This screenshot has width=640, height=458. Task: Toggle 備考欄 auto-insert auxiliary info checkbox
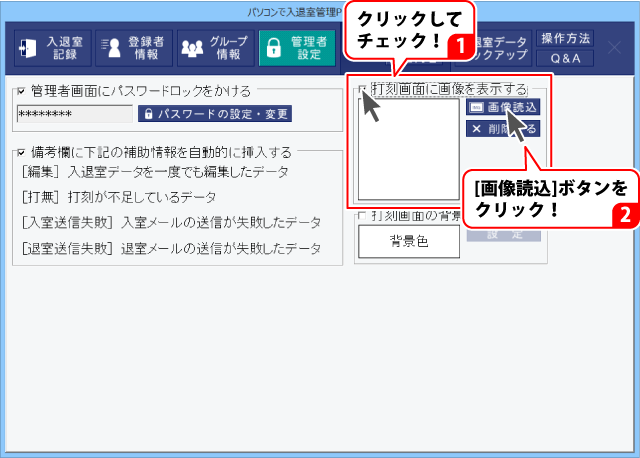point(21,153)
